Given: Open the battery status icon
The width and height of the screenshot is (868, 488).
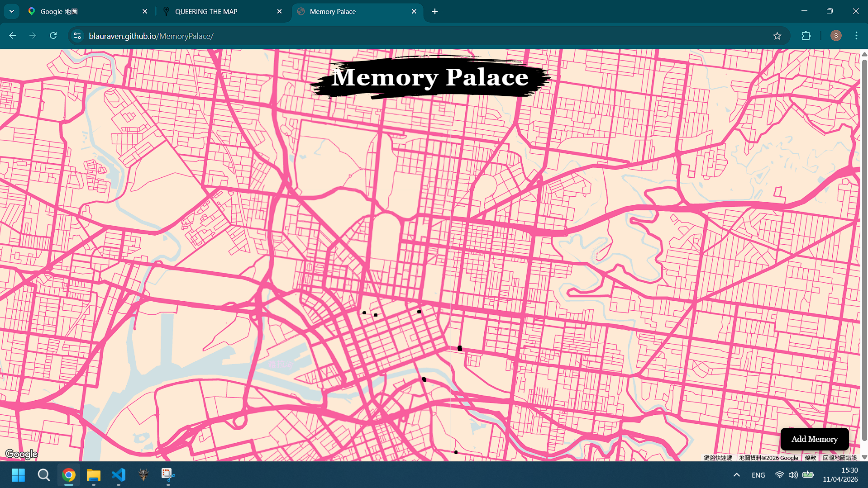Looking at the screenshot, I should tap(808, 475).
